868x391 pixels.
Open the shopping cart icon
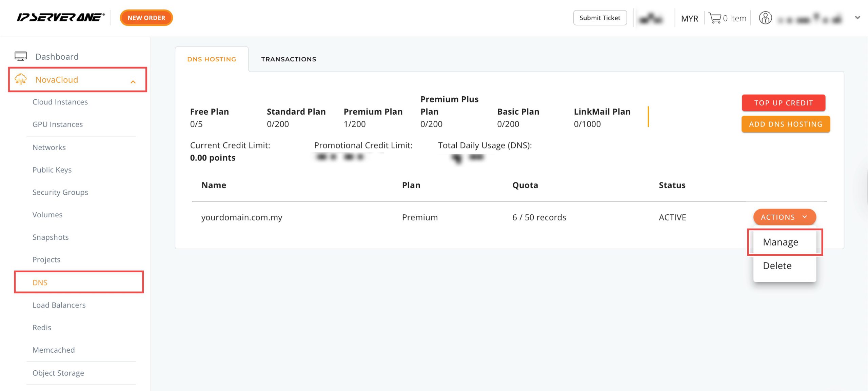(715, 18)
